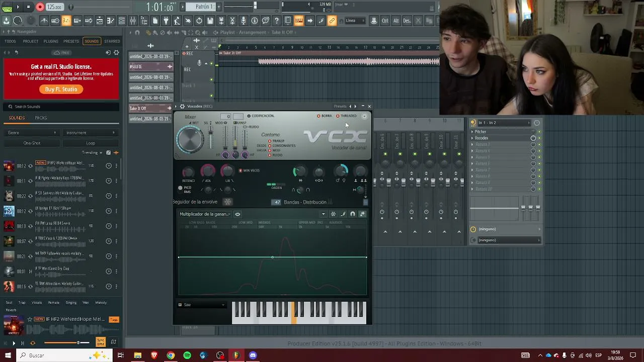Screen dimensions: 644x362
Task: Click the scissors cut icon in the toolbar
Action: 232,21
